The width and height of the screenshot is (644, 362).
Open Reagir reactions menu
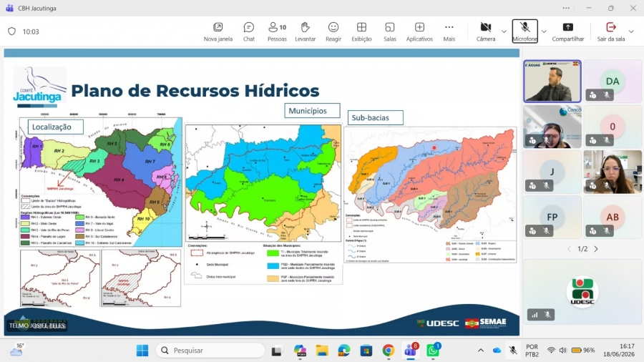(x=333, y=32)
